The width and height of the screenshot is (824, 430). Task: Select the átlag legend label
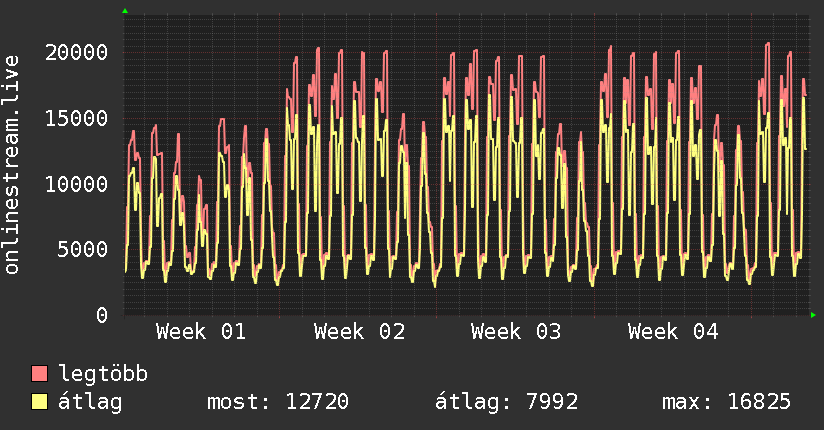pyautogui.click(x=90, y=402)
